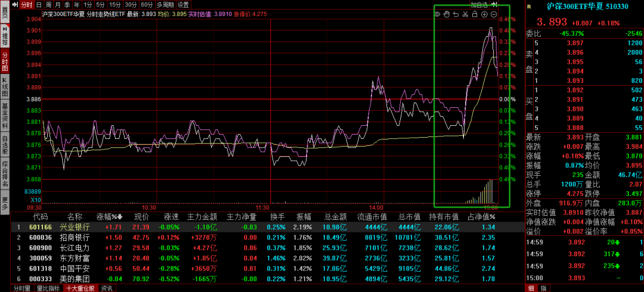The width and height of the screenshot is (644, 292).
Task: Click the yellow R indicator icon
Action: pos(528,6)
